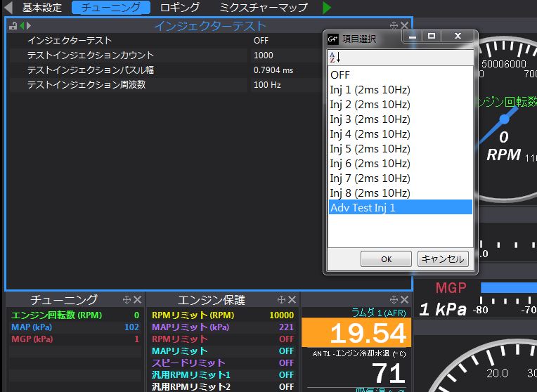Click インジェクターテスト setting row label
Image resolution: width=537 pixels, height=392 pixels.
(70, 41)
